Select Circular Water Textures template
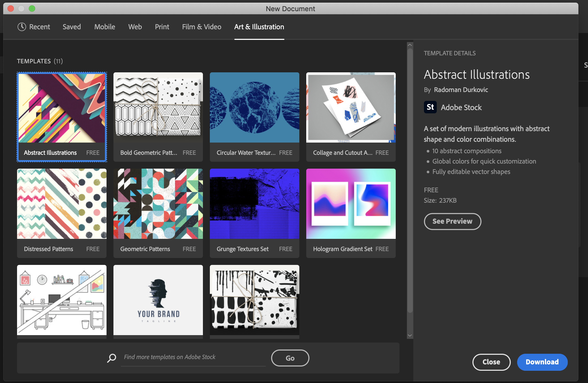588x383 pixels. tap(254, 107)
